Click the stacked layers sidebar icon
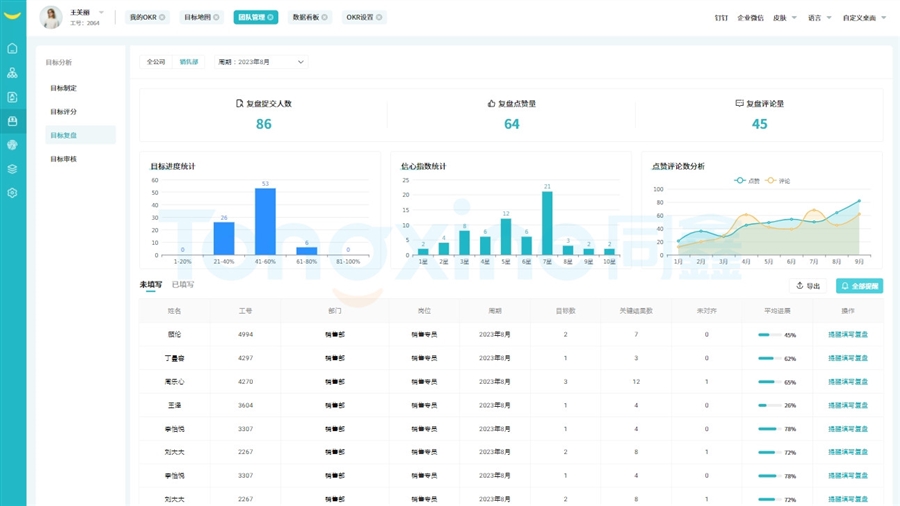The width and height of the screenshot is (900, 506). [x=12, y=169]
